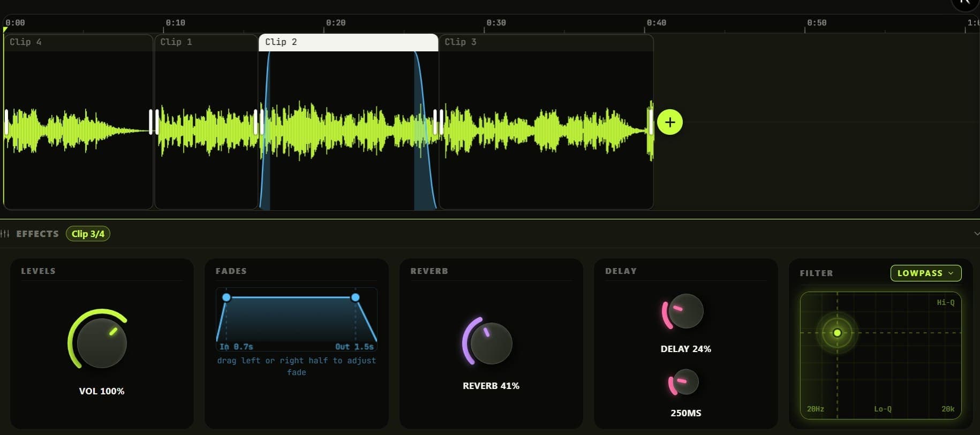Click the 'DELAY 24%' label
This screenshot has height=435, width=980.
tap(686, 349)
